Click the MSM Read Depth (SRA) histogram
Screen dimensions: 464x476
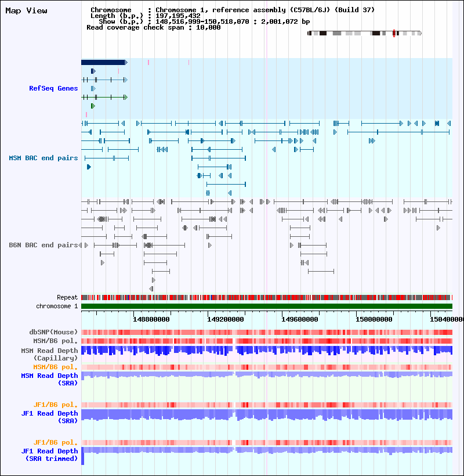[x=267, y=375]
